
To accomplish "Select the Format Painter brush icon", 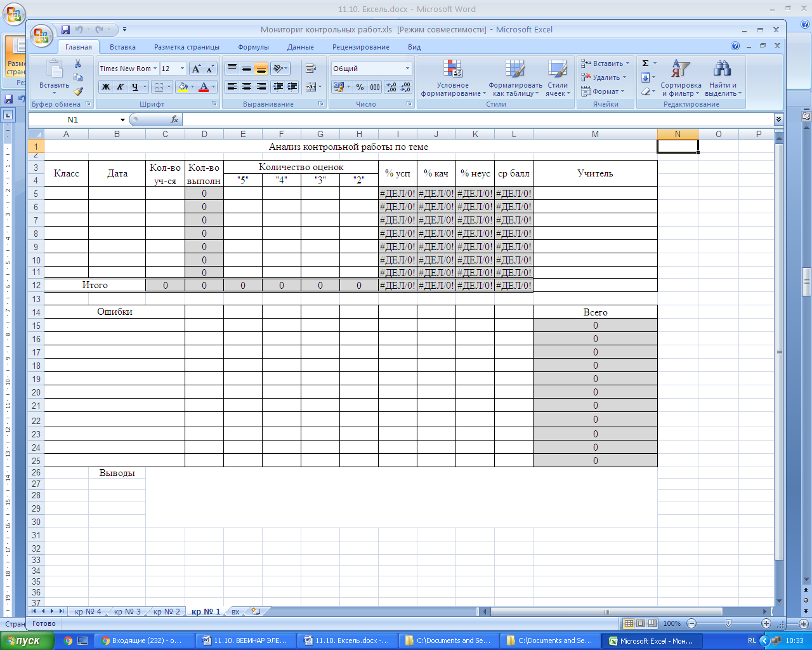I will [x=77, y=91].
